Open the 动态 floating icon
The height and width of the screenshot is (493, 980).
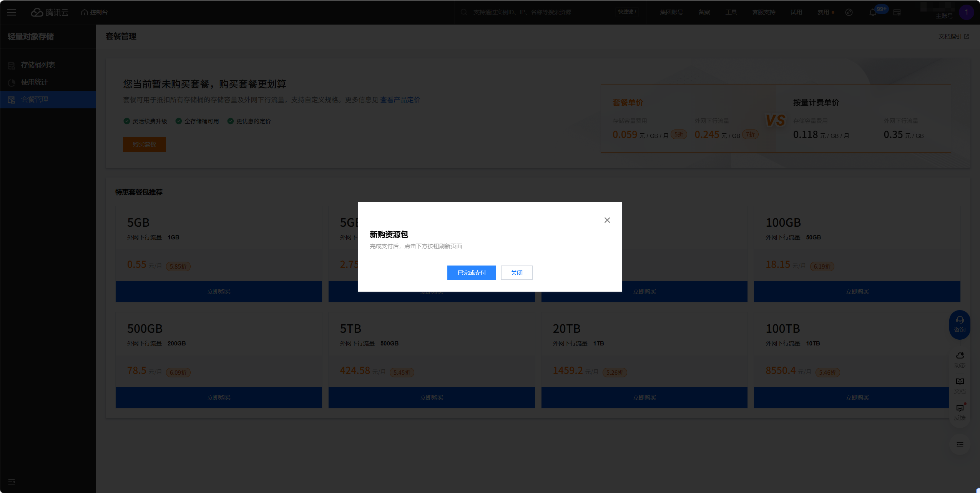click(960, 360)
